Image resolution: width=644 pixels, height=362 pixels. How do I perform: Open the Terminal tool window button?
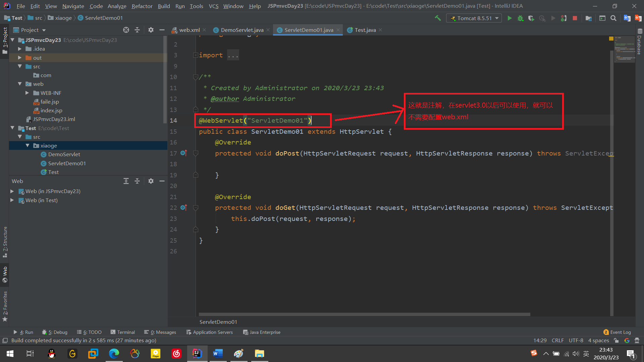click(123, 332)
